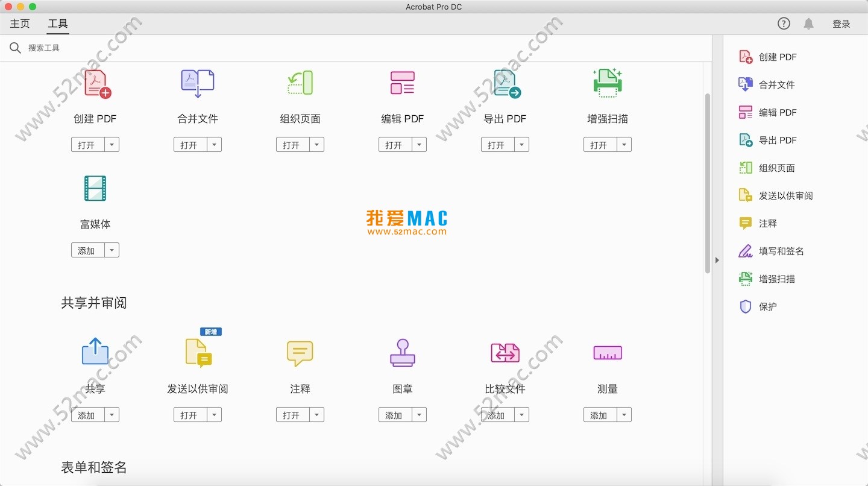The height and width of the screenshot is (486, 868).
Task: Expand dropdown arrow next to 增强扫描 打开
Action: click(624, 145)
